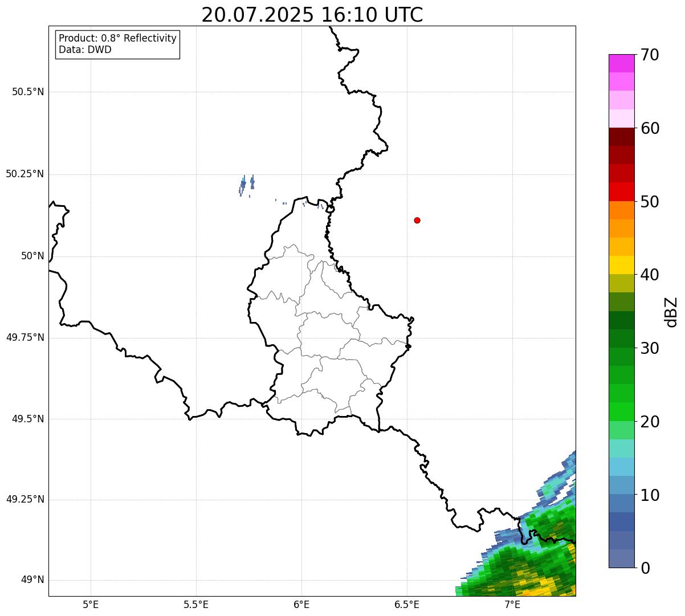The width and height of the screenshot is (685, 616).
Task: Click the orange swatch above 50
Action: pos(621,210)
